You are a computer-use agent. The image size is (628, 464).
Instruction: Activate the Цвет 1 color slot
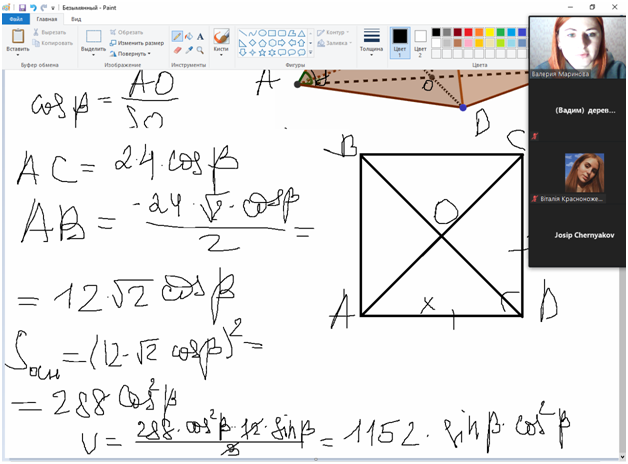click(399, 40)
